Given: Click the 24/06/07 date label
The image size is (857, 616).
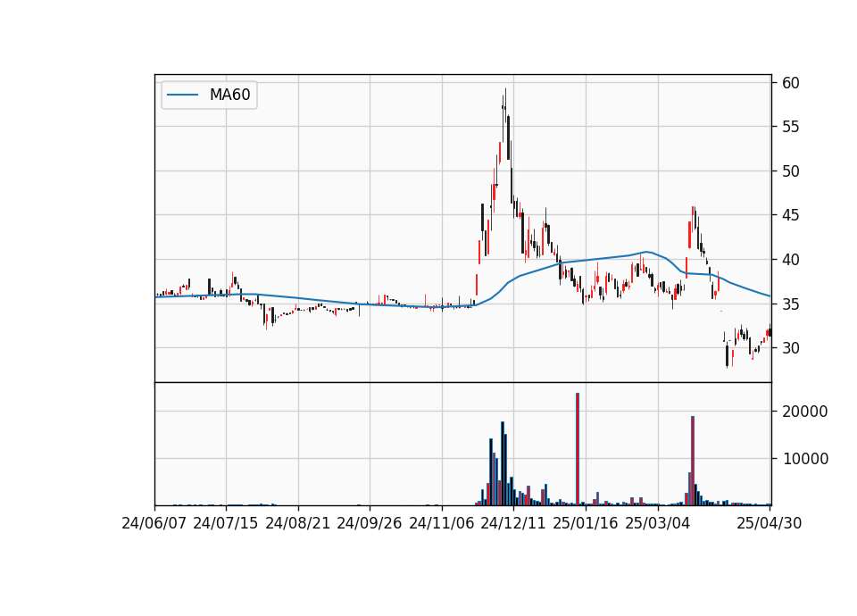Looking at the screenshot, I should coord(154,523).
